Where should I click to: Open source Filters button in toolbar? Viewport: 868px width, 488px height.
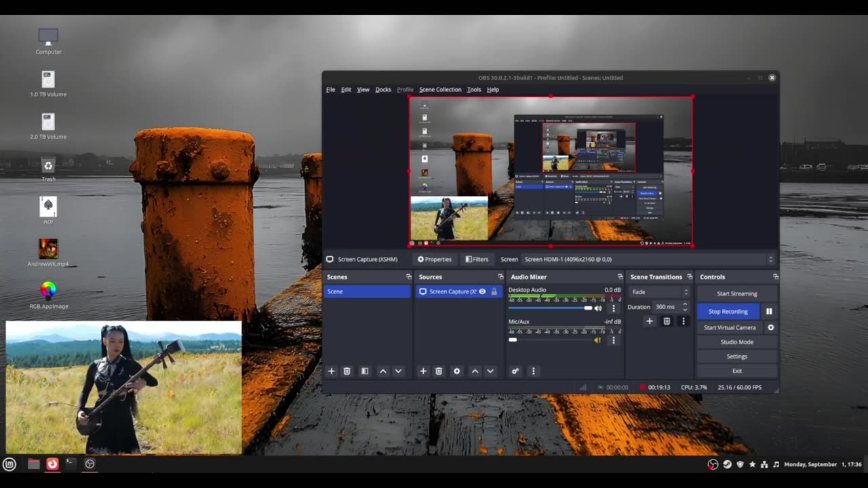click(477, 259)
